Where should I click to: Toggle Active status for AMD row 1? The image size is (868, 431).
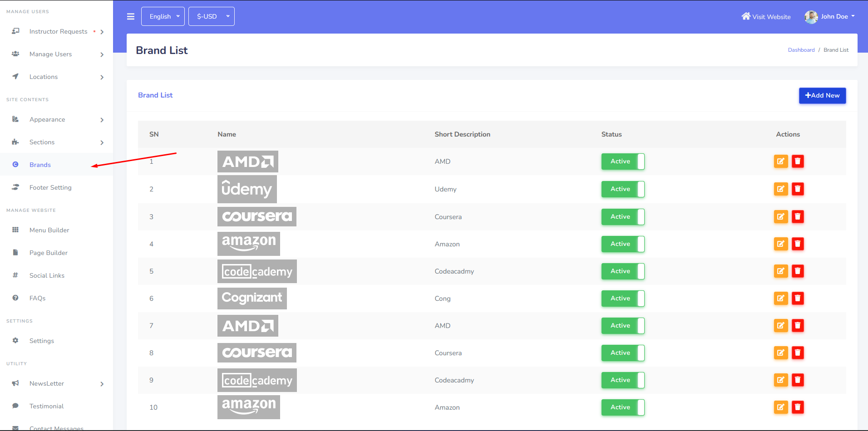[623, 162]
